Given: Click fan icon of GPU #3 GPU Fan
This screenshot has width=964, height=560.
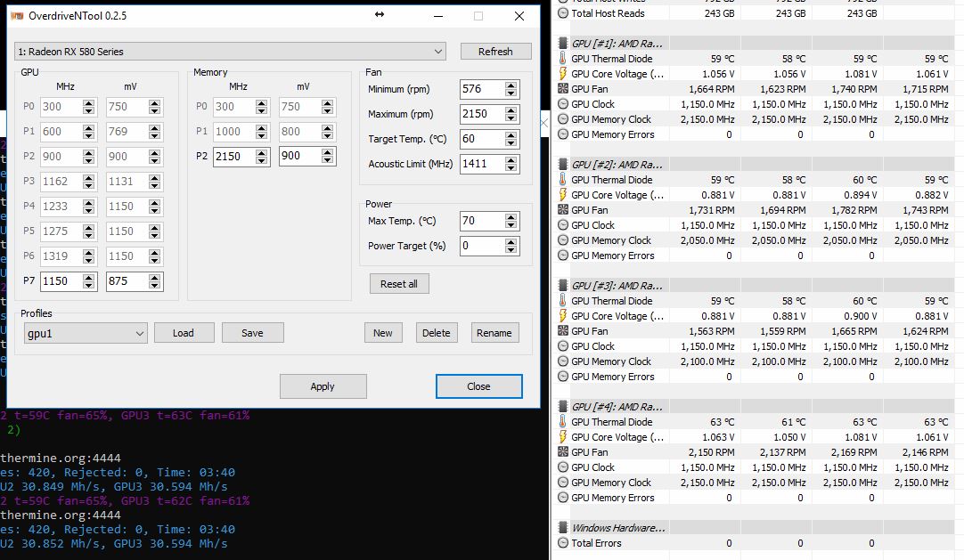Looking at the screenshot, I should point(562,330).
